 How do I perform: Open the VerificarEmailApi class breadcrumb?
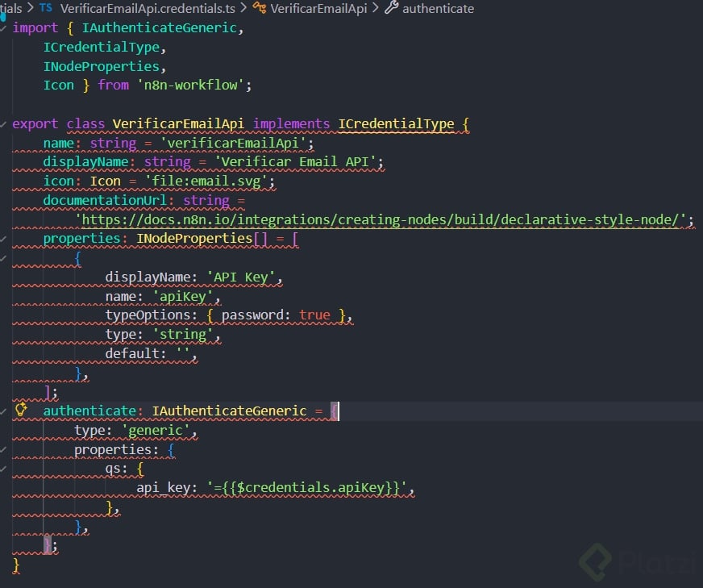pyautogui.click(x=318, y=9)
